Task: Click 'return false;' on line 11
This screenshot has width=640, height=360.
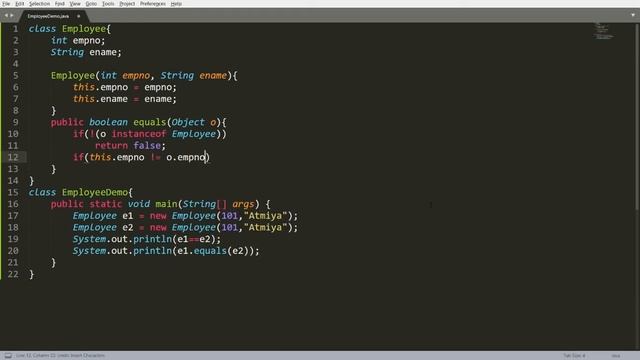Action: tap(130, 146)
